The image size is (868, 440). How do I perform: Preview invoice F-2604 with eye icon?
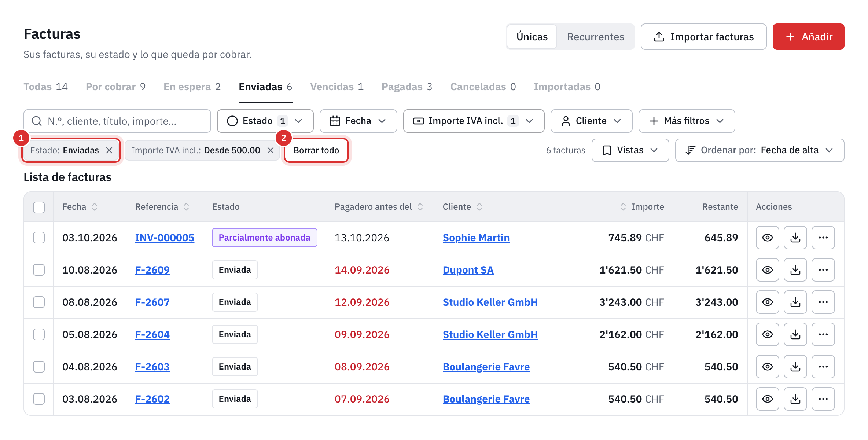coord(767,334)
